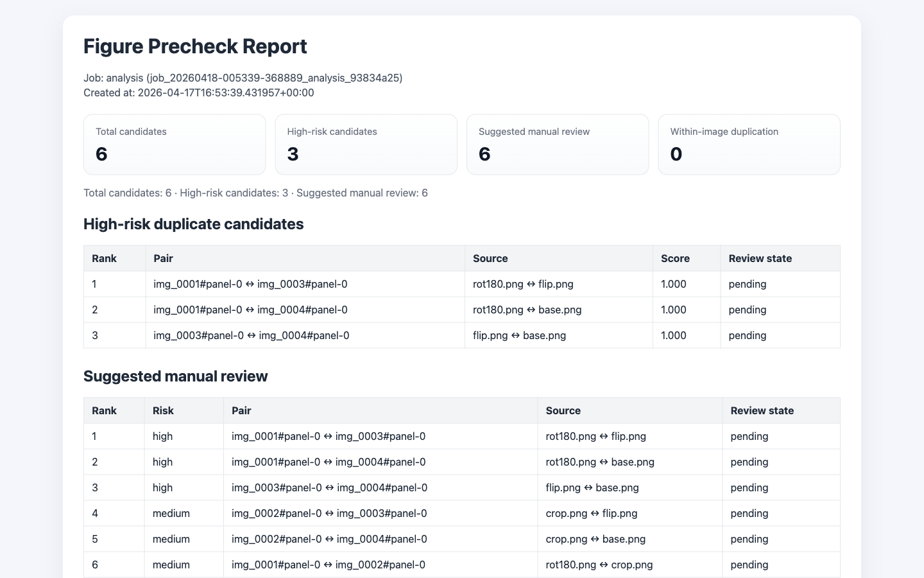This screenshot has height=578, width=924.
Task: Click the Figure Precheck Report heading
Action: tap(195, 46)
